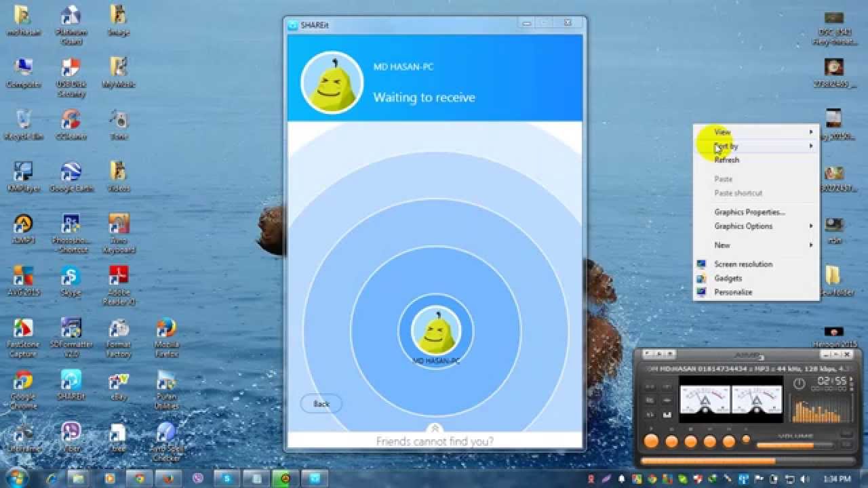Open the 'Friends cannot find you?' link
This screenshot has width=868, height=488.
[x=435, y=442]
